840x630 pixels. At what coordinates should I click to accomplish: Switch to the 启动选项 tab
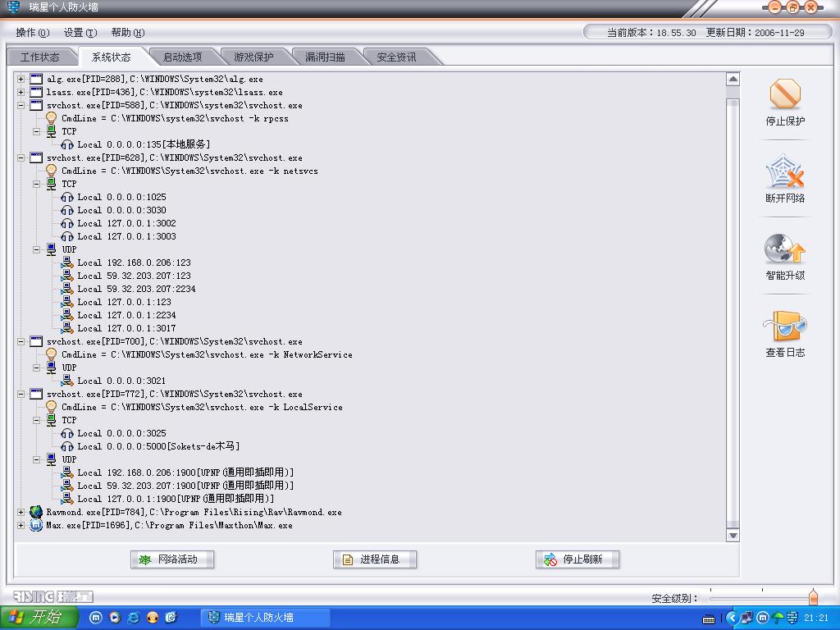coord(182,57)
